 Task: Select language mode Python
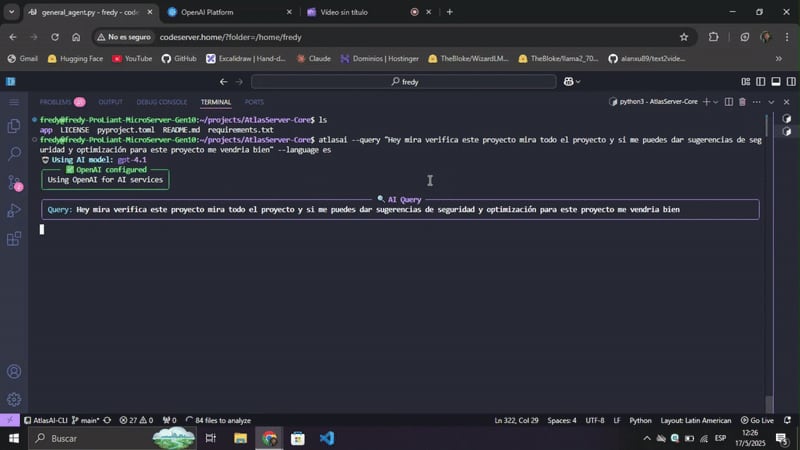click(x=640, y=420)
